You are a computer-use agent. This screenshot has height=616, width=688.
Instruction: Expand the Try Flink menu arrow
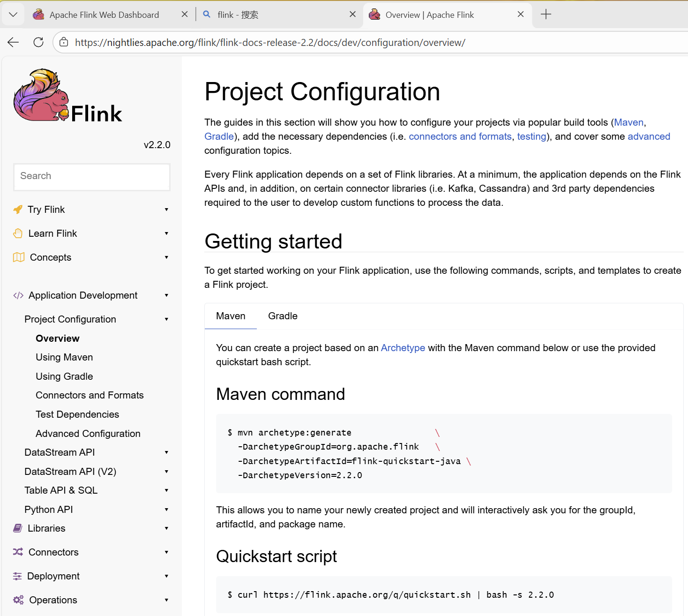[166, 210]
